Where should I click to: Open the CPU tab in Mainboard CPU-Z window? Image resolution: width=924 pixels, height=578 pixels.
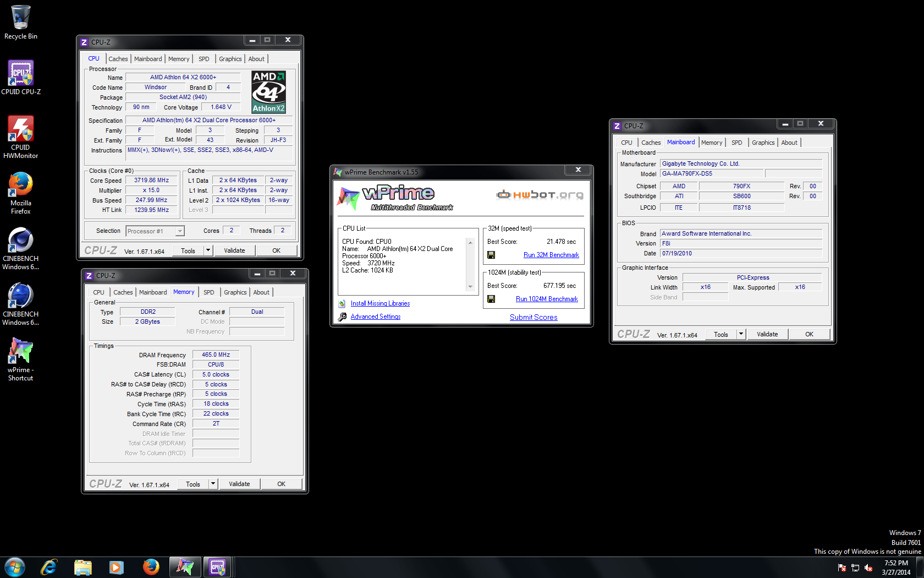(626, 143)
